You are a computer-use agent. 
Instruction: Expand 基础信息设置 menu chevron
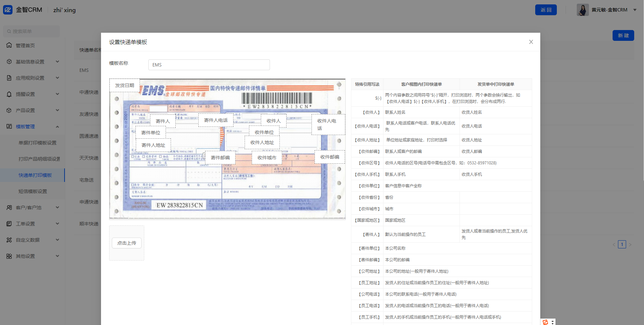click(57, 61)
